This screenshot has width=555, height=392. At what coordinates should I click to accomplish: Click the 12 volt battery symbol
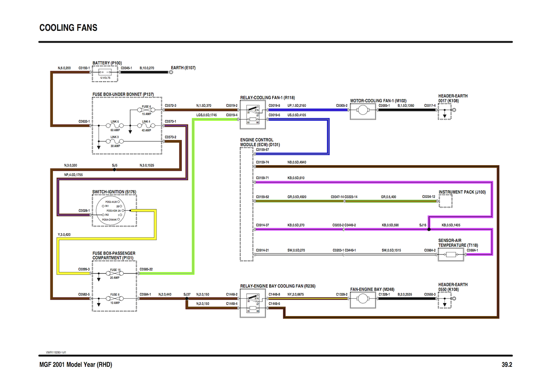click(105, 73)
